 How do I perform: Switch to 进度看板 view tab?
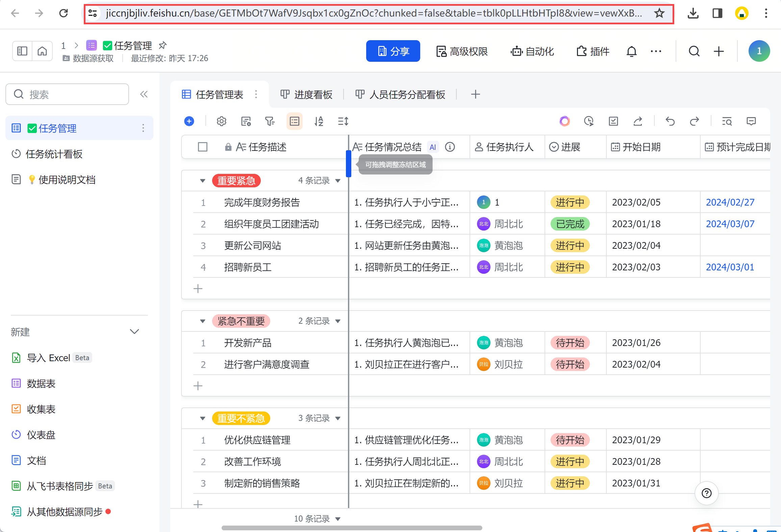tap(306, 95)
